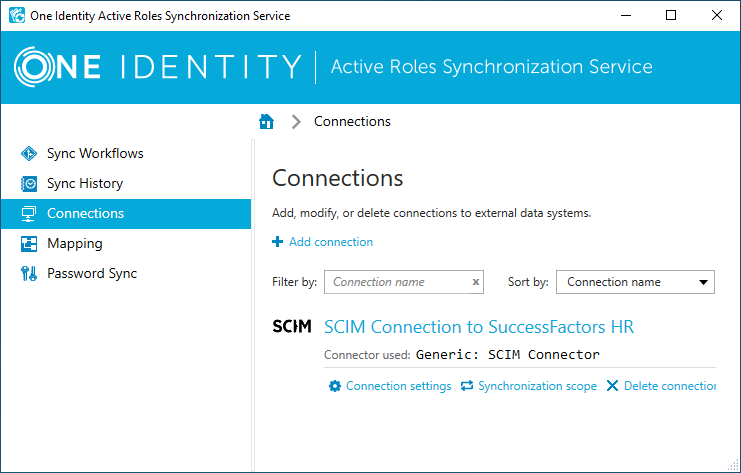741x473 pixels.
Task: Open the Password Sync section
Action: click(92, 274)
